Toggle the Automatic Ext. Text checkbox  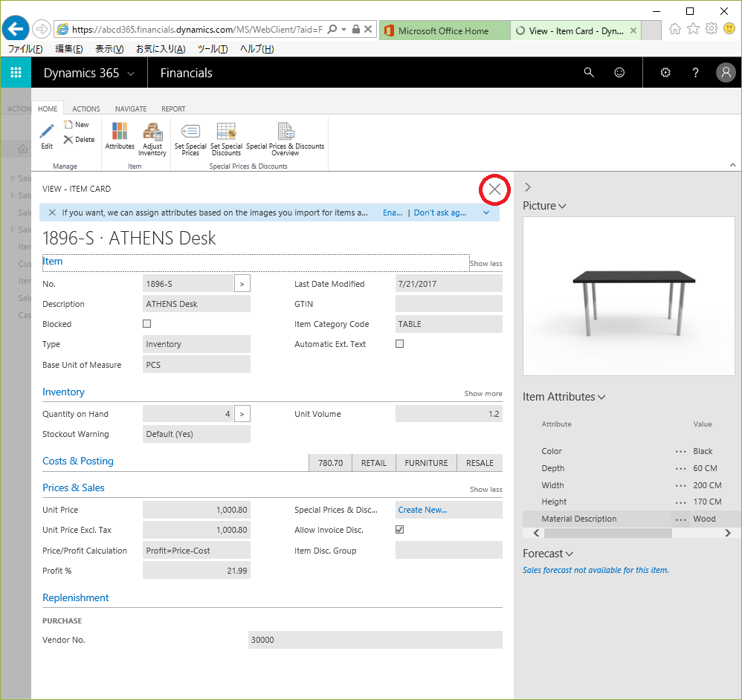(x=399, y=344)
